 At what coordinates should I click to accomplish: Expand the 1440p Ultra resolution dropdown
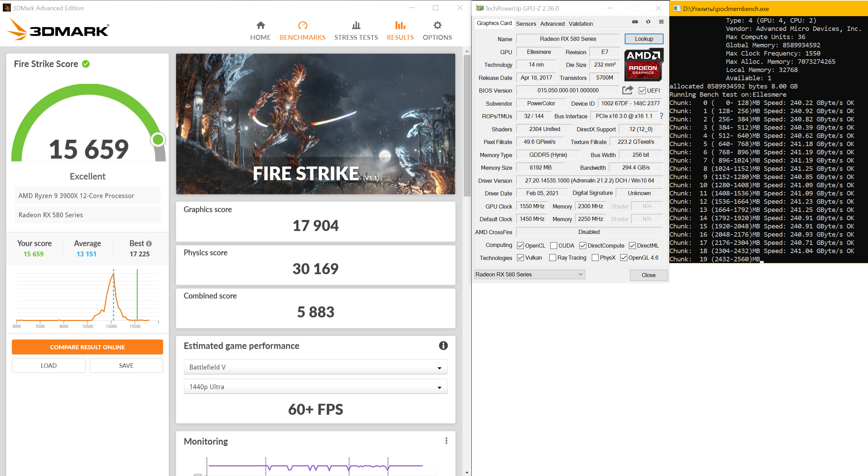pyautogui.click(x=315, y=386)
